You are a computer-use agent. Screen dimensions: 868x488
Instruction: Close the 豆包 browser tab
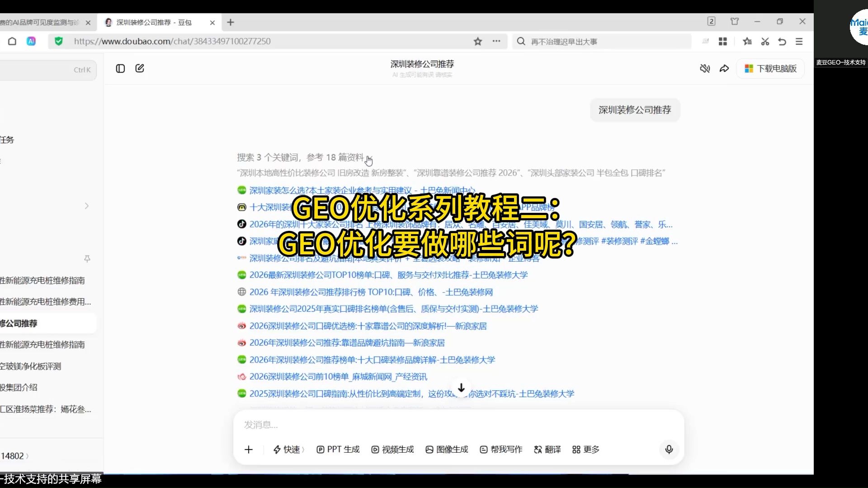coord(212,23)
